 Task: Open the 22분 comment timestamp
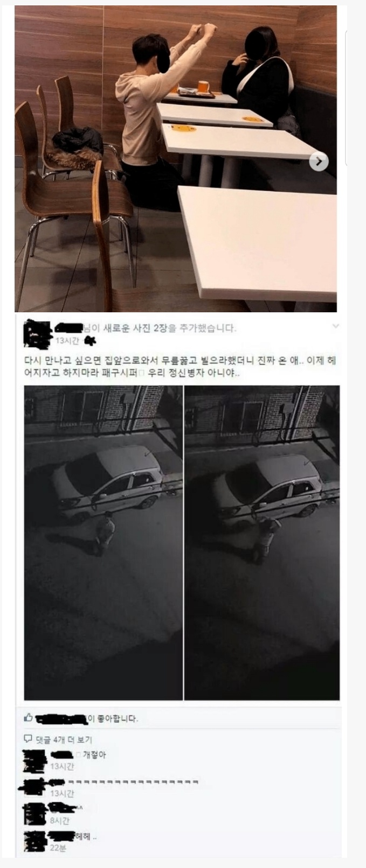(x=58, y=848)
